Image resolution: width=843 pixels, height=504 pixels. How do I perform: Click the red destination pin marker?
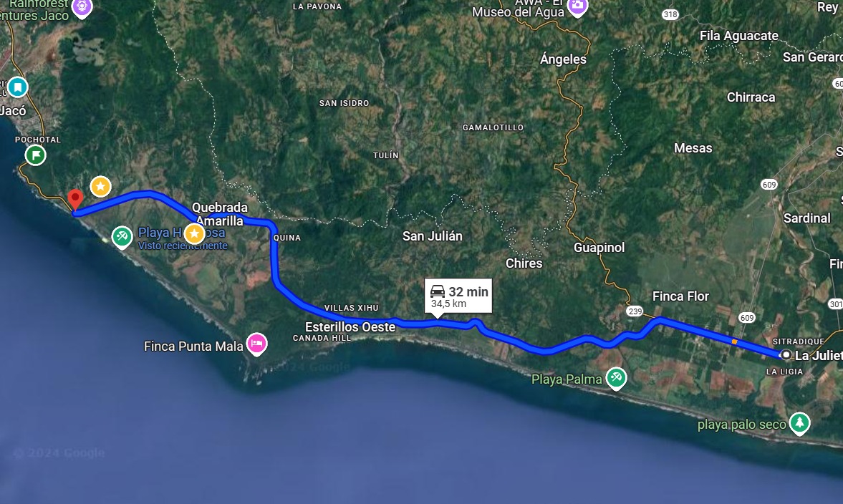coord(75,199)
